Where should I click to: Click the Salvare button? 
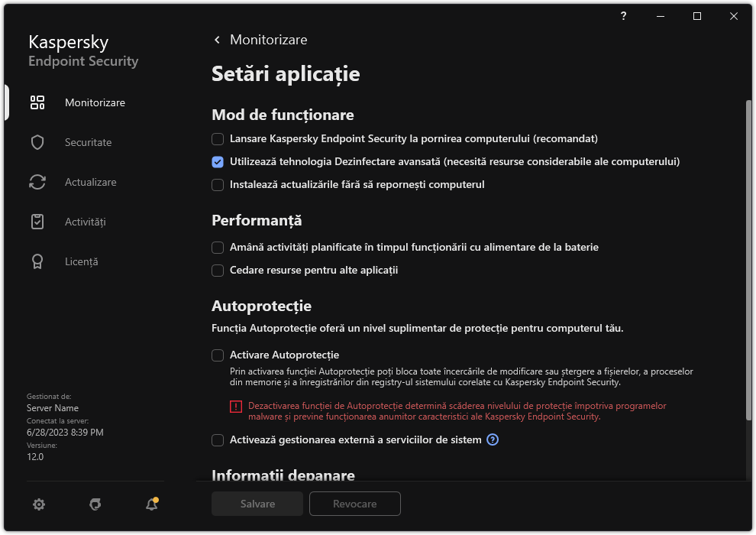(x=257, y=504)
